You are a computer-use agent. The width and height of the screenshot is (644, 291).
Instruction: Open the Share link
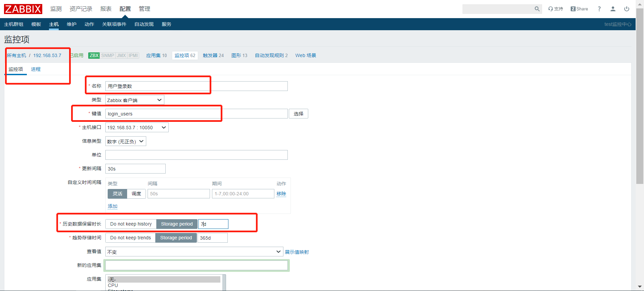point(579,9)
